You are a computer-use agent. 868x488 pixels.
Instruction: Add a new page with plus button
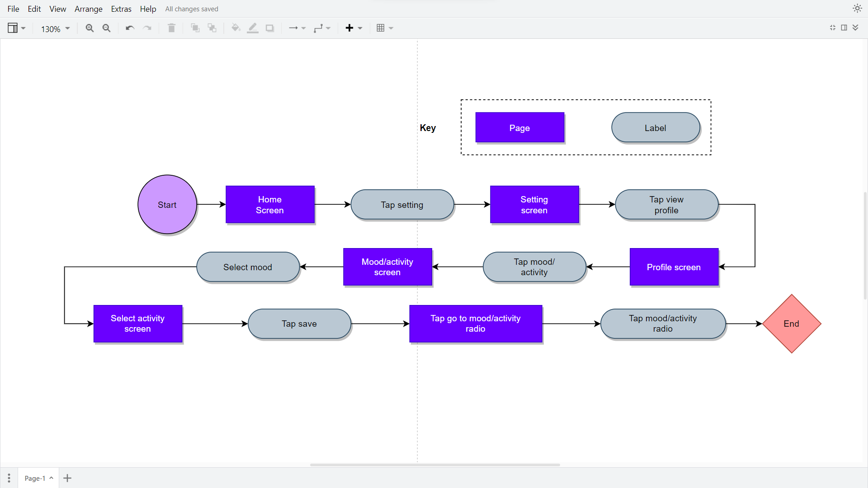(67, 478)
